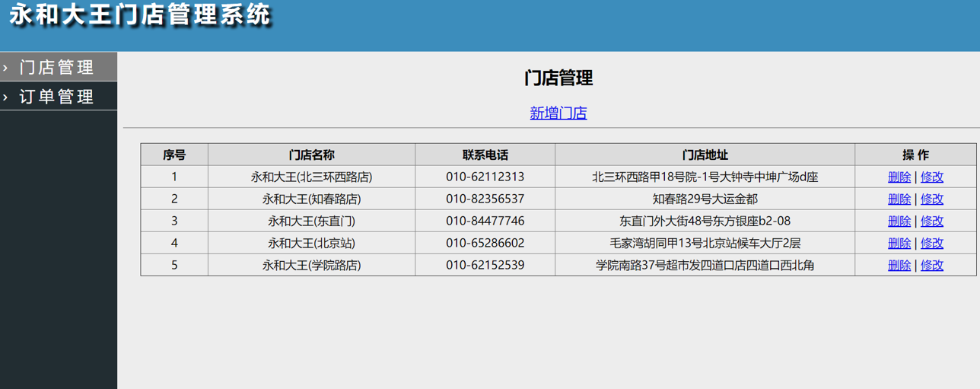Image resolution: width=980 pixels, height=389 pixels.
Task: Click address 知春路29号大运金都
Action: click(705, 199)
